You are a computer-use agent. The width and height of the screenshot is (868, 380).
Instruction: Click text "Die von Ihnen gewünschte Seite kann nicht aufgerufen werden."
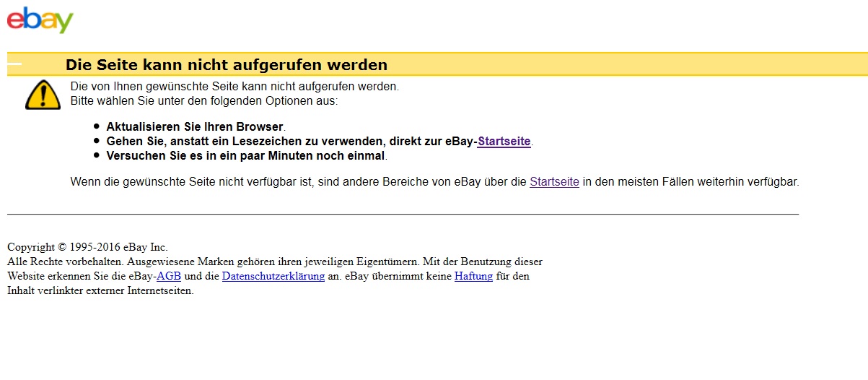point(234,87)
